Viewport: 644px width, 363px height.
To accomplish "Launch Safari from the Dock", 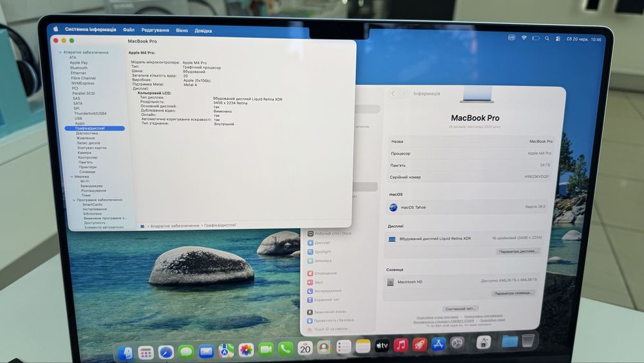I will pos(166,352).
